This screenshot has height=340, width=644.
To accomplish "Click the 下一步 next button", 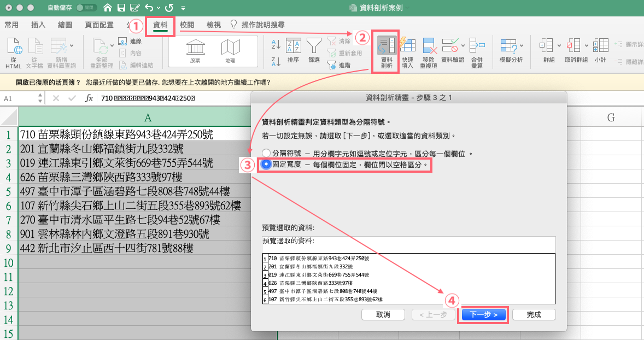I will [x=483, y=315].
